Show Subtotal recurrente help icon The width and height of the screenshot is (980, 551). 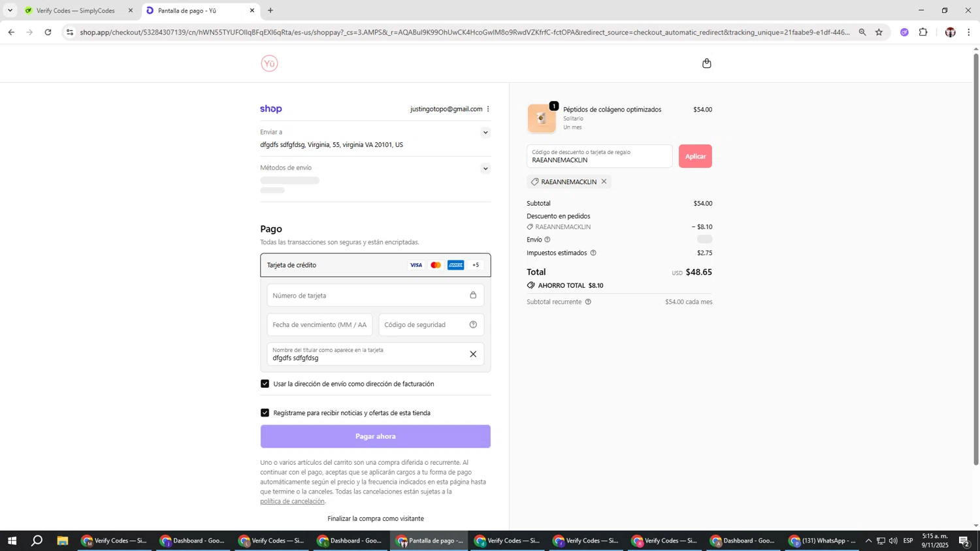[x=588, y=302]
